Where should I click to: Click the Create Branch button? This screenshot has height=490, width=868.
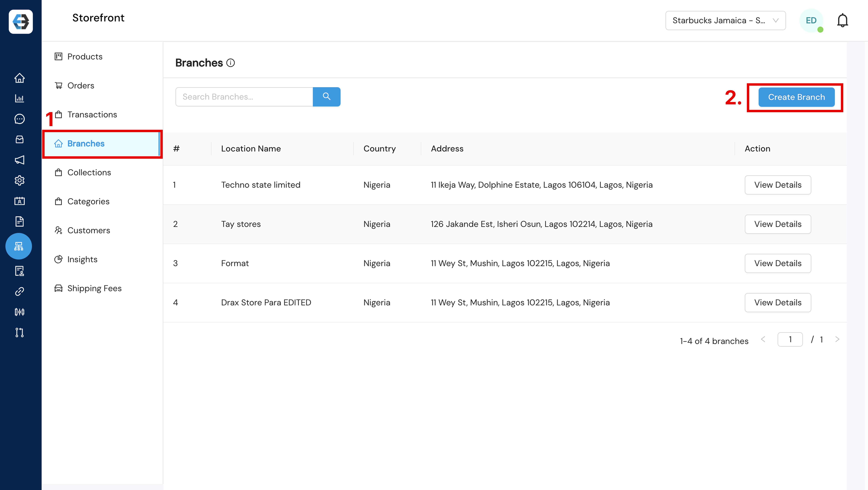[x=796, y=97]
